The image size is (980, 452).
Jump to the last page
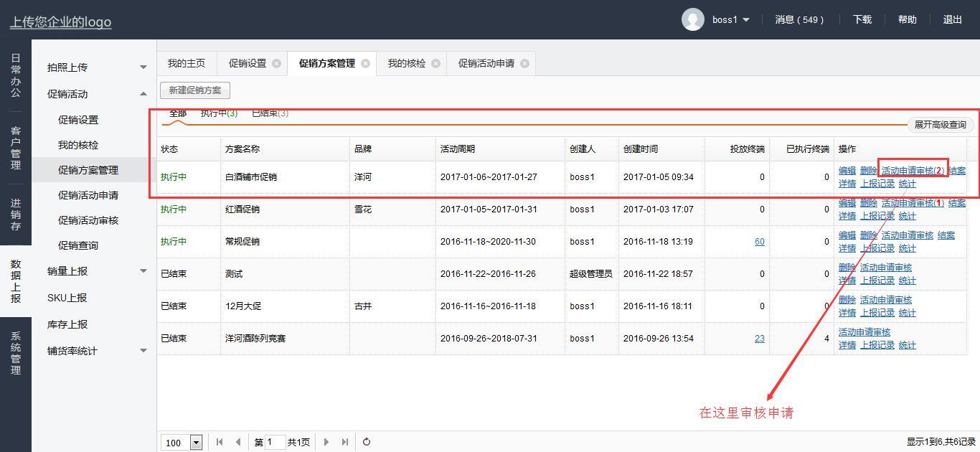click(x=345, y=442)
